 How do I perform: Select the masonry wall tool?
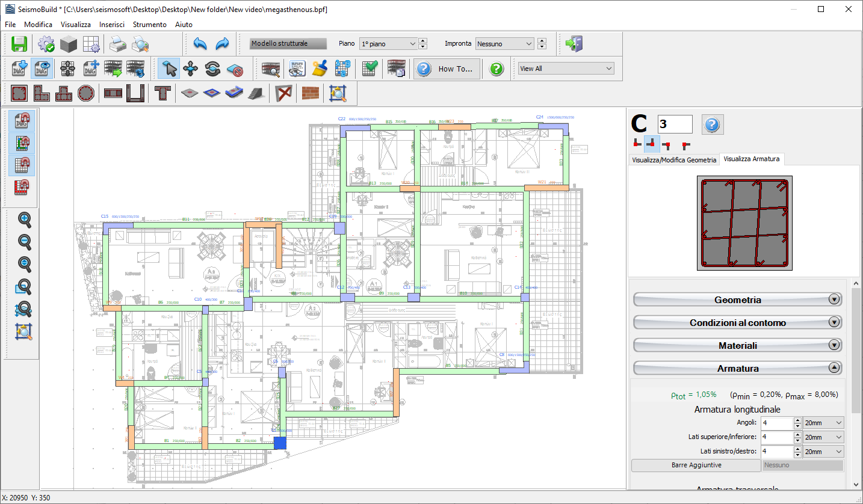(309, 93)
